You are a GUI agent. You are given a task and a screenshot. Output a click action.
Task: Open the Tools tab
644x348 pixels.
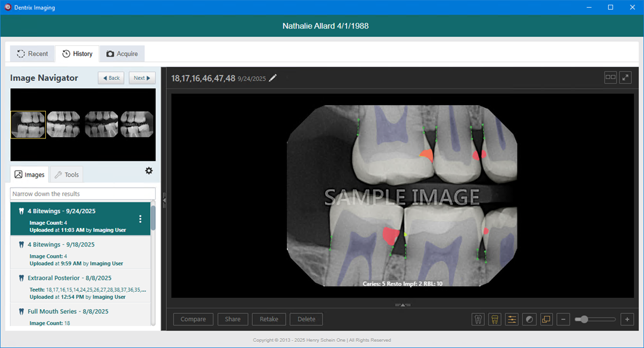(66, 175)
